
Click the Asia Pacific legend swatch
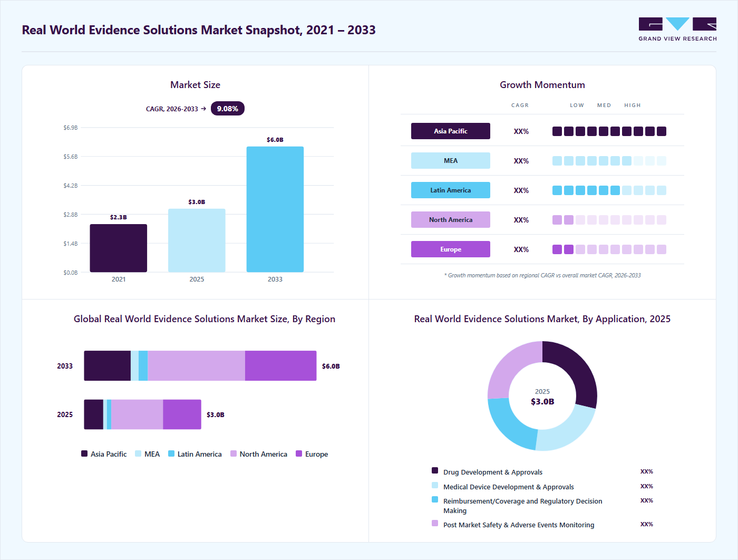[x=84, y=453]
